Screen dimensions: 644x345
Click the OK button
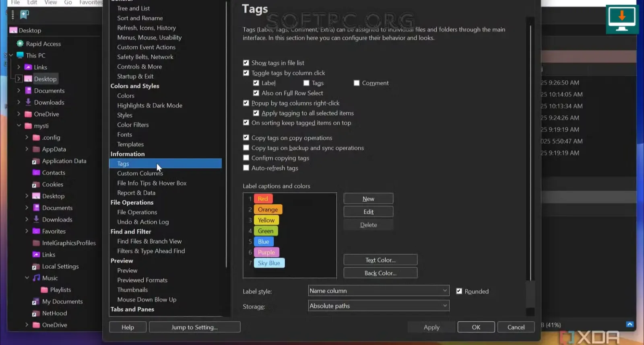[x=476, y=327]
